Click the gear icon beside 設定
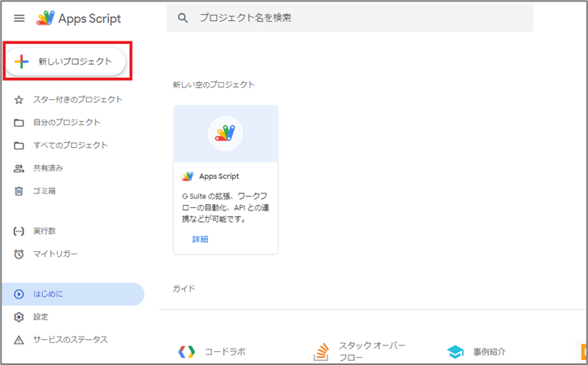 (19, 317)
